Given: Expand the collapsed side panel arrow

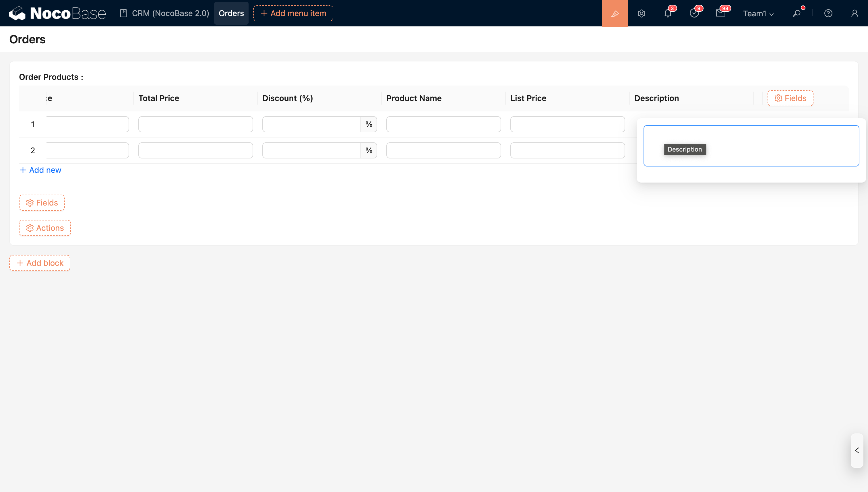Looking at the screenshot, I should 857,450.
